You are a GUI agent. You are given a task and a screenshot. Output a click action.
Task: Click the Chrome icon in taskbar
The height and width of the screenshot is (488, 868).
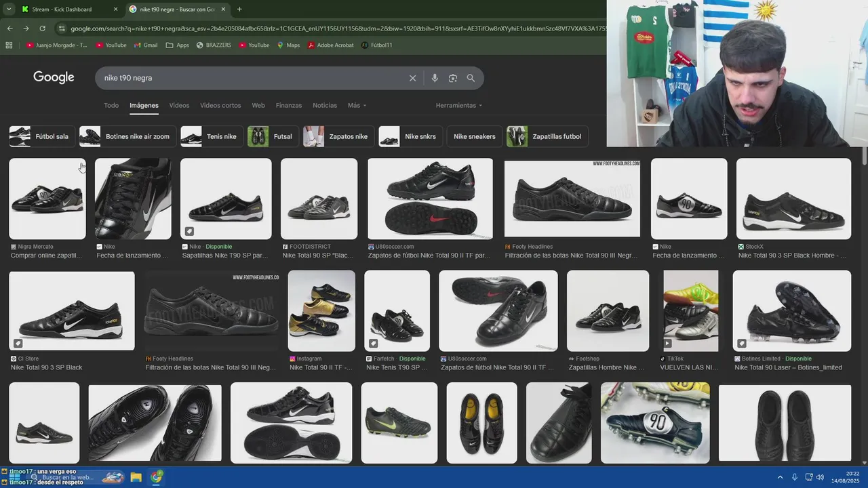click(157, 477)
